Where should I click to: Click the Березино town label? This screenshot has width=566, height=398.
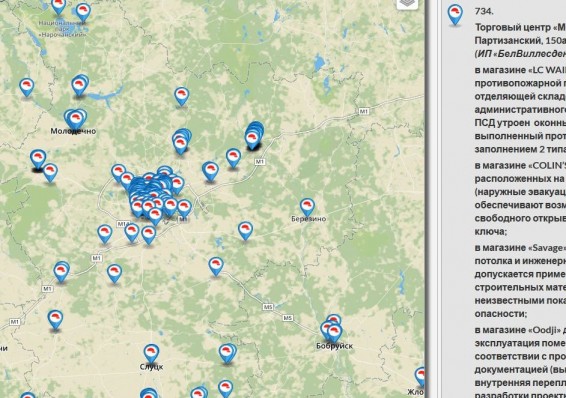(309, 219)
